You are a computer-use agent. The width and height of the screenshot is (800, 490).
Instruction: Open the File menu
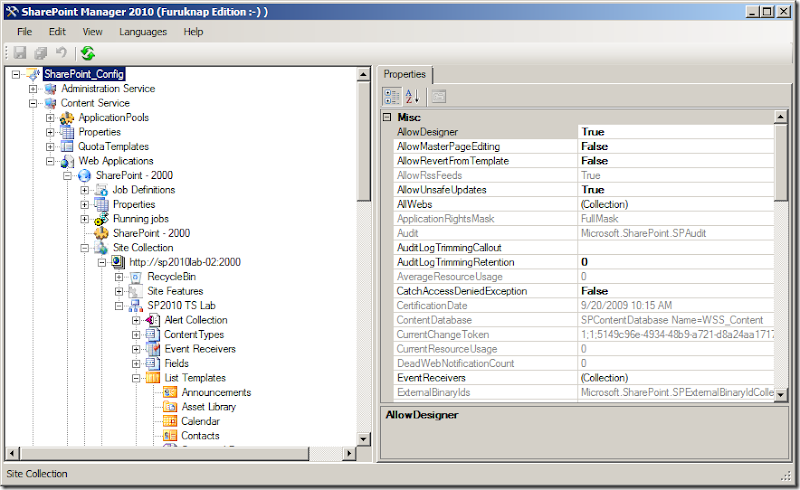point(24,32)
